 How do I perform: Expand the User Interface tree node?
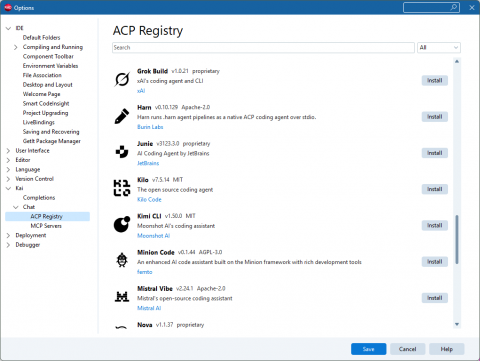[8, 151]
